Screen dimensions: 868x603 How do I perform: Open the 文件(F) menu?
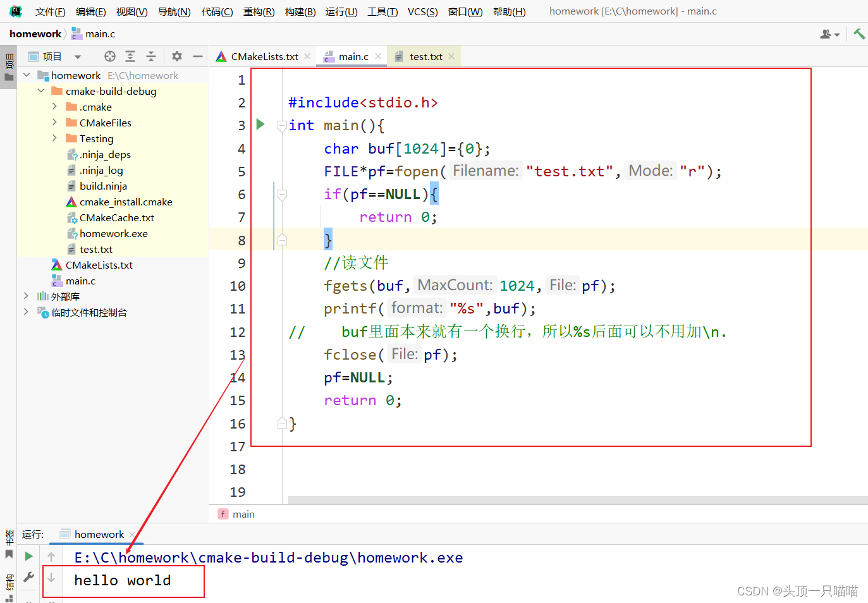click(x=50, y=11)
